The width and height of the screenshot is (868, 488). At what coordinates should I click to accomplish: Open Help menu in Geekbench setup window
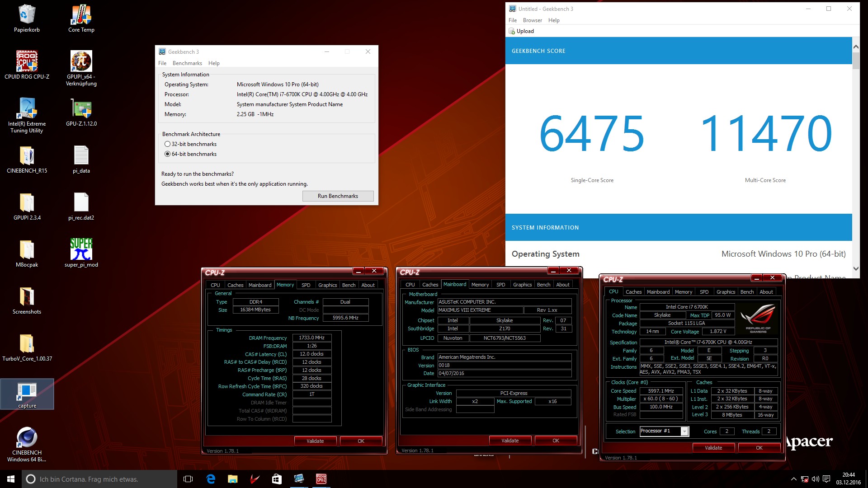pos(214,63)
